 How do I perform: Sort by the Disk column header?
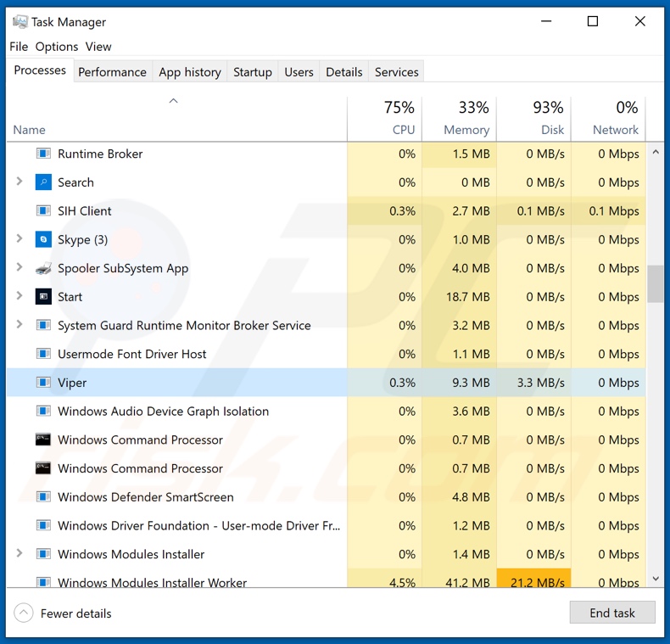533,120
